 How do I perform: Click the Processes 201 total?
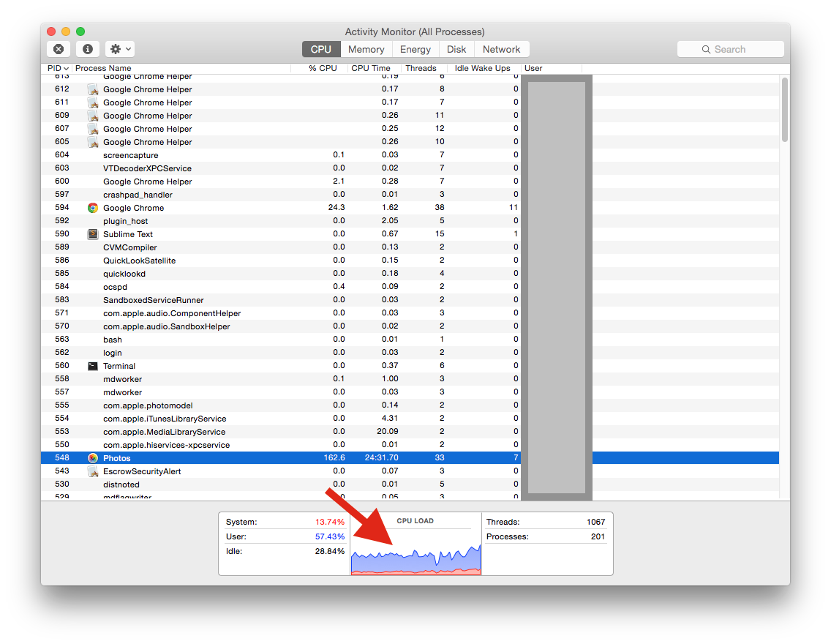[598, 537]
